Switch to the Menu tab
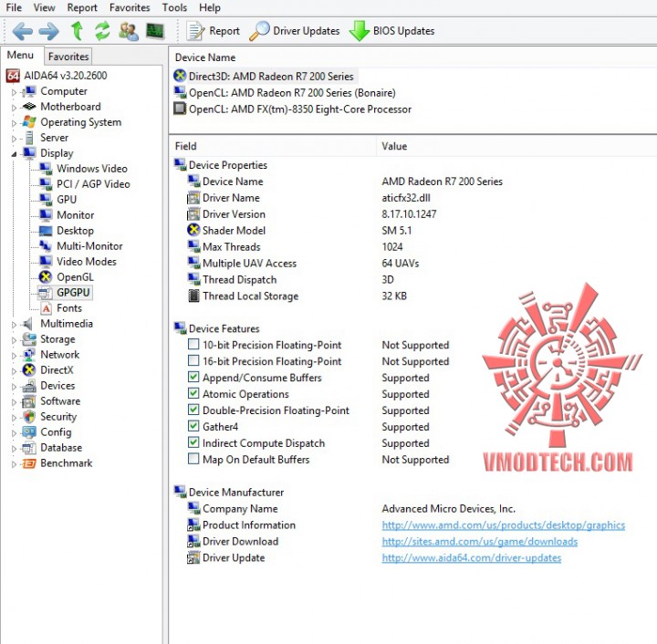This screenshot has height=644, width=657. pos(20,56)
